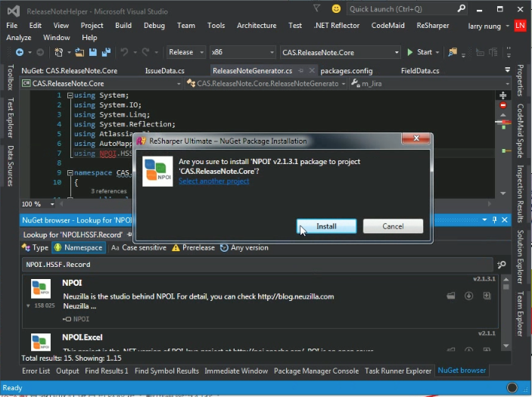The height and width of the screenshot is (397, 532).
Task: Pin the NuGet browser panel
Action: (494, 220)
